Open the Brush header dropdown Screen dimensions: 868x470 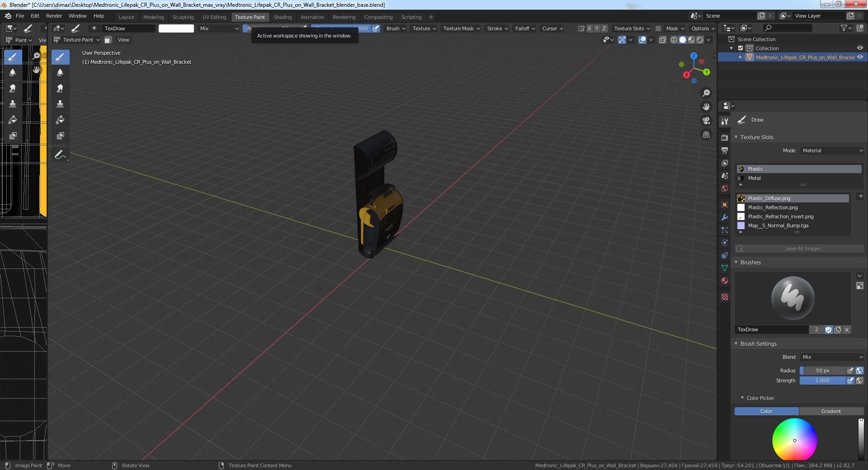396,28
